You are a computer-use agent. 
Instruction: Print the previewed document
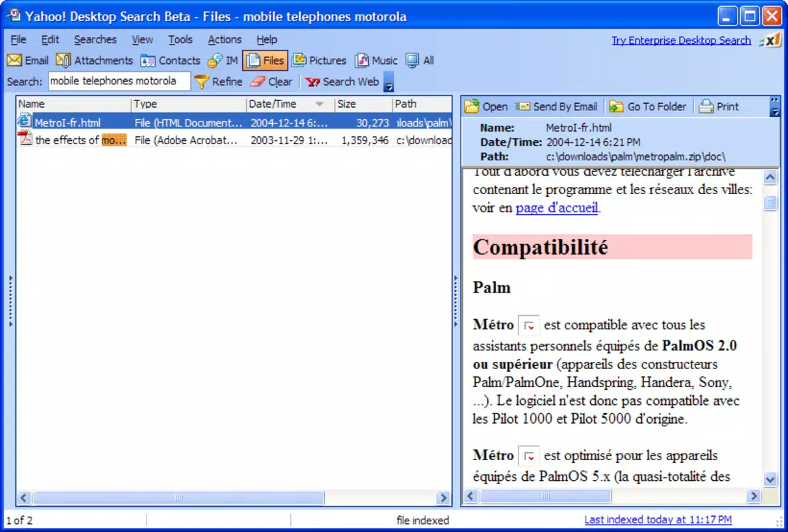[719, 106]
